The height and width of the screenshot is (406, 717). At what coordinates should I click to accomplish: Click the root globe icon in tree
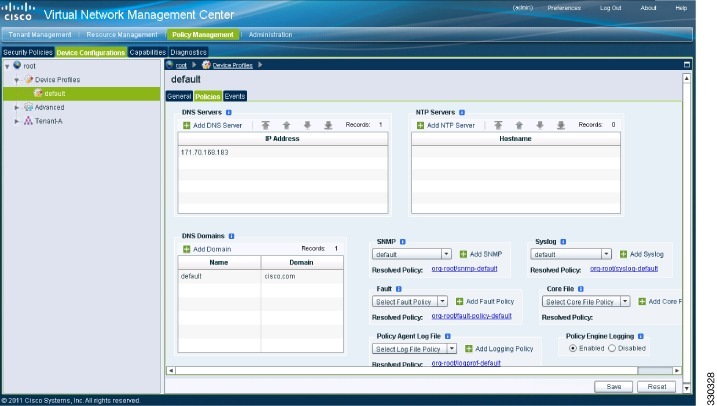pyautogui.click(x=17, y=65)
